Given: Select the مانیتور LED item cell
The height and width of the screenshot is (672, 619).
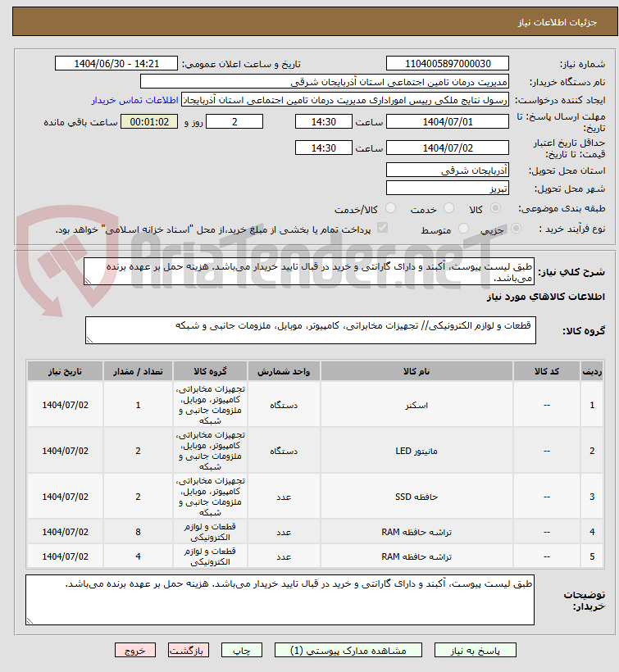Looking at the screenshot, I should click(x=416, y=451).
